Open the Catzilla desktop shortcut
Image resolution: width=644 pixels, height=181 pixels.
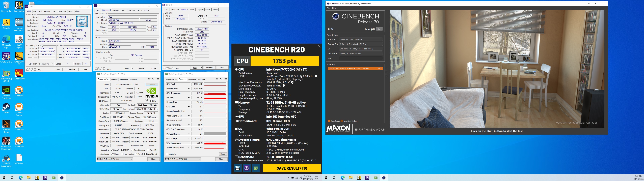coord(6,24)
